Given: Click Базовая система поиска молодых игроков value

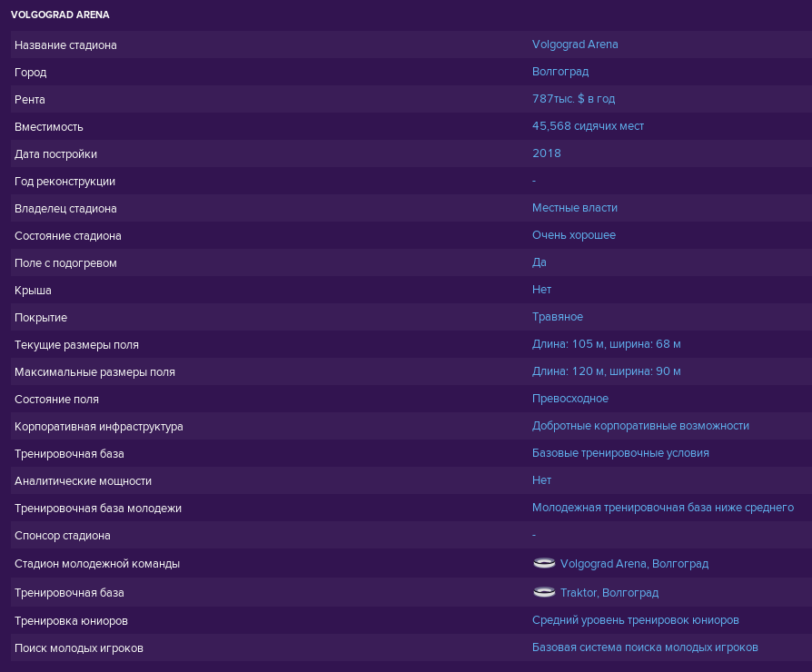Looking at the screenshot, I should tap(645, 647).
